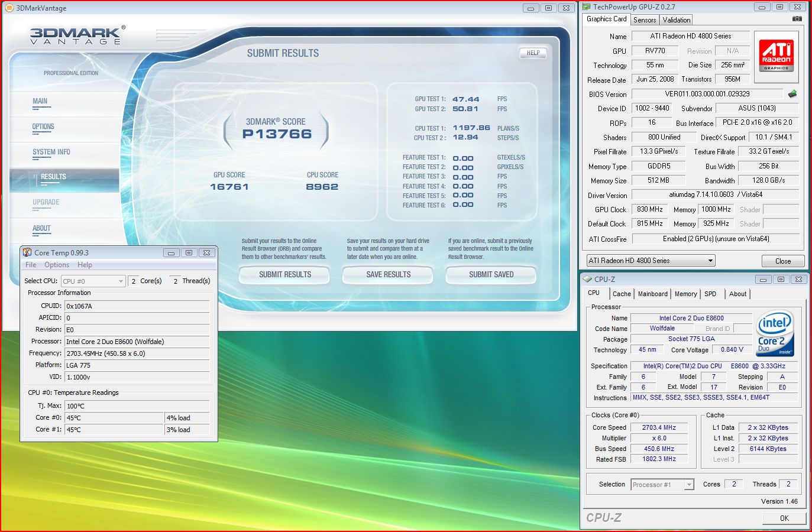Image resolution: width=812 pixels, height=532 pixels.
Task: Click the CPU TEST 1 1197.86 result
Action: [x=471, y=128]
